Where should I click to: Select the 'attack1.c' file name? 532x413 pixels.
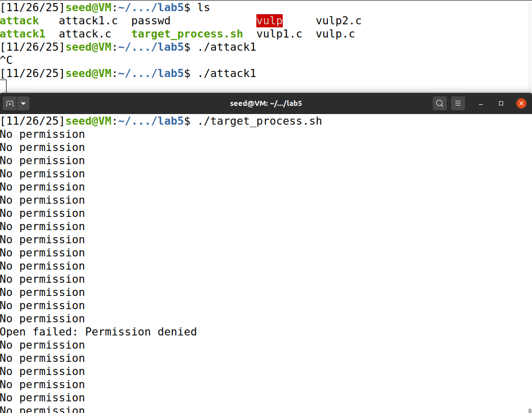click(88, 21)
